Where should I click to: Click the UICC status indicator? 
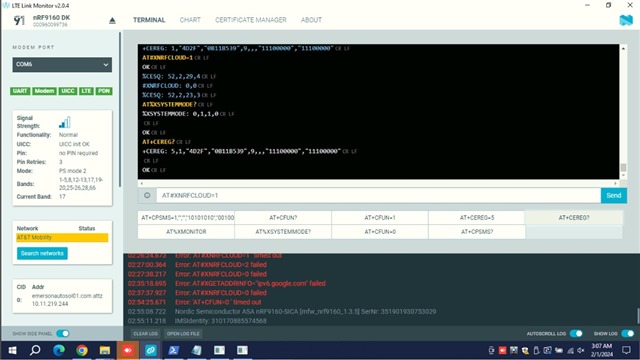coord(68,91)
